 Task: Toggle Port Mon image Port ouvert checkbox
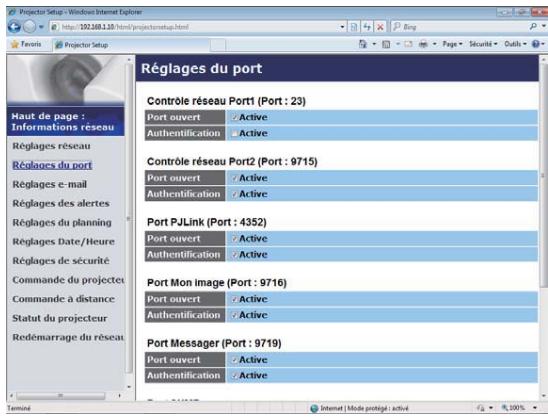click(x=235, y=300)
